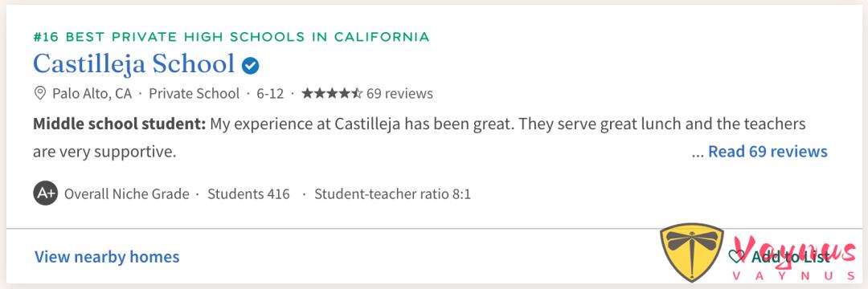Click the Private School label
The width and height of the screenshot is (868, 289).
(x=194, y=93)
